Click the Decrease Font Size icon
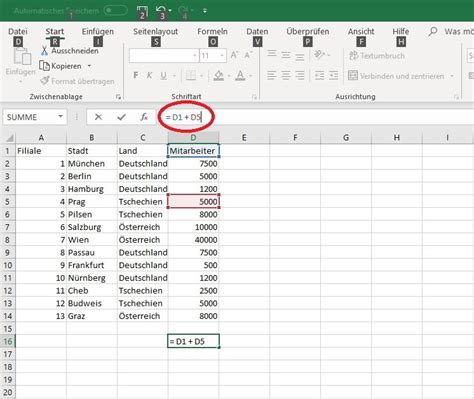The image size is (474, 399). coord(248,55)
